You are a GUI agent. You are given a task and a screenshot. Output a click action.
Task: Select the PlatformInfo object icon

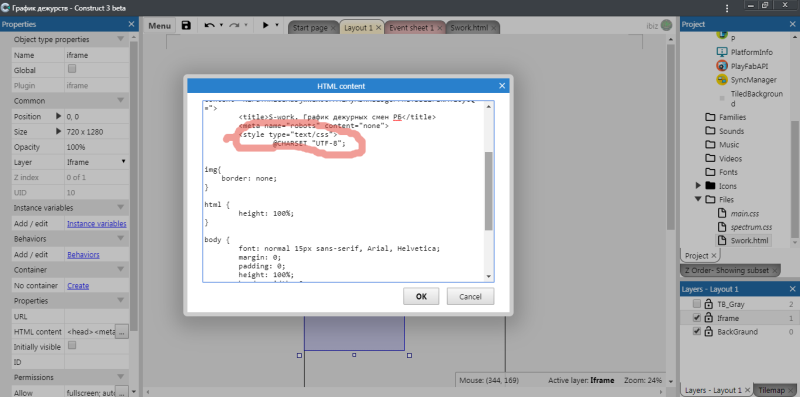[721, 52]
